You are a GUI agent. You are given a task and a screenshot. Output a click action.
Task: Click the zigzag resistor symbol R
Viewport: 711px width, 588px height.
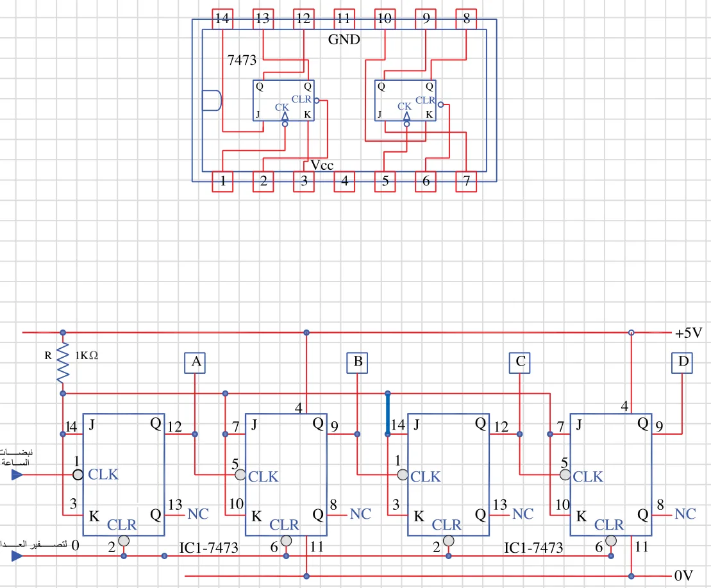point(63,363)
